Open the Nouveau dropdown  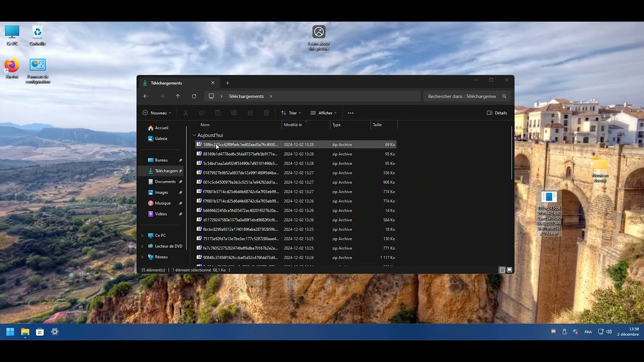point(157,113)
